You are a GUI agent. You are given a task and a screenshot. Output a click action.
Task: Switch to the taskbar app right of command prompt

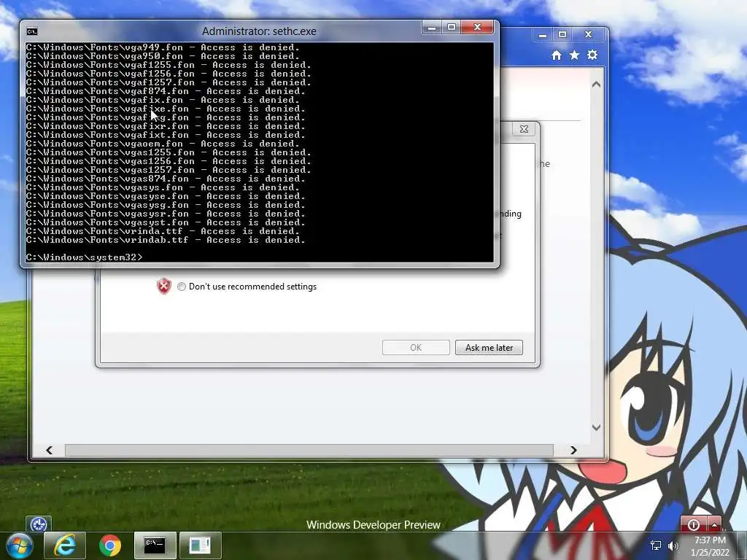pos(200,545)
